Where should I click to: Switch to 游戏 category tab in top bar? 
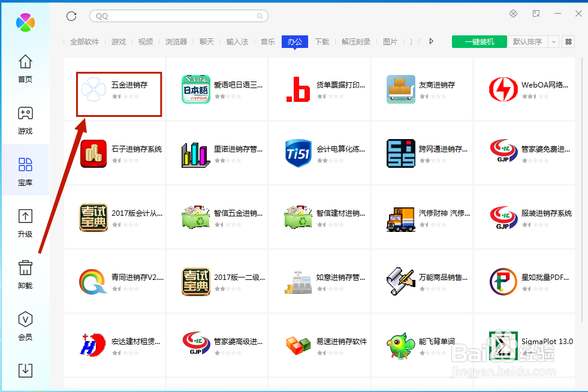pos(119,41)
